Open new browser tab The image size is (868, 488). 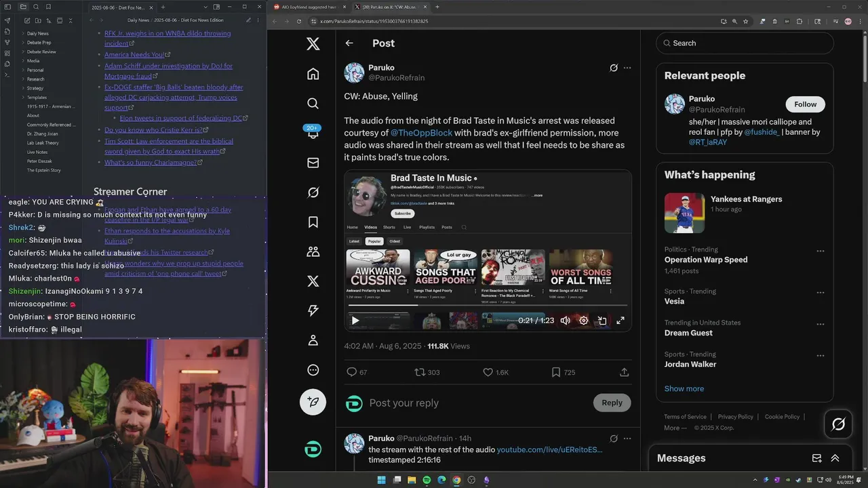(x=437, y=7)
